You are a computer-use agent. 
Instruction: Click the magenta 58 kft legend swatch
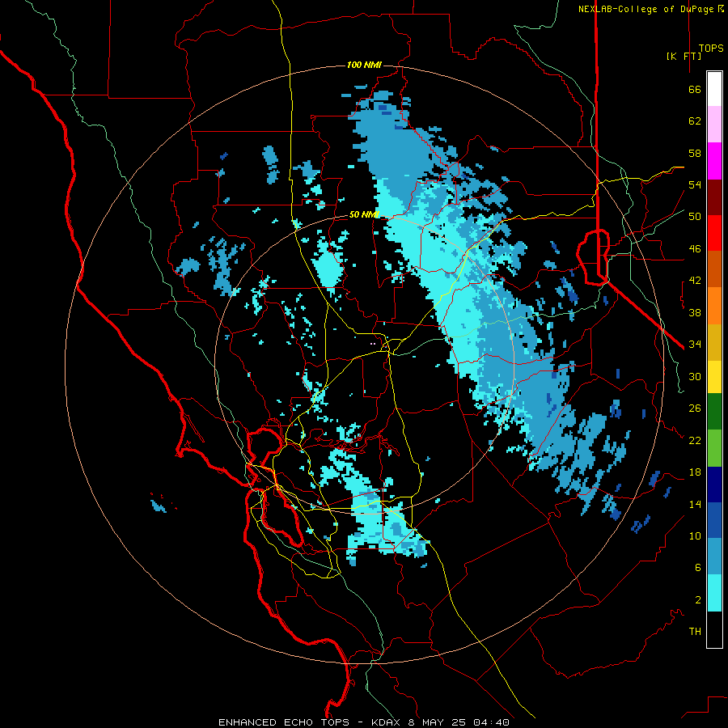point(714,161)
